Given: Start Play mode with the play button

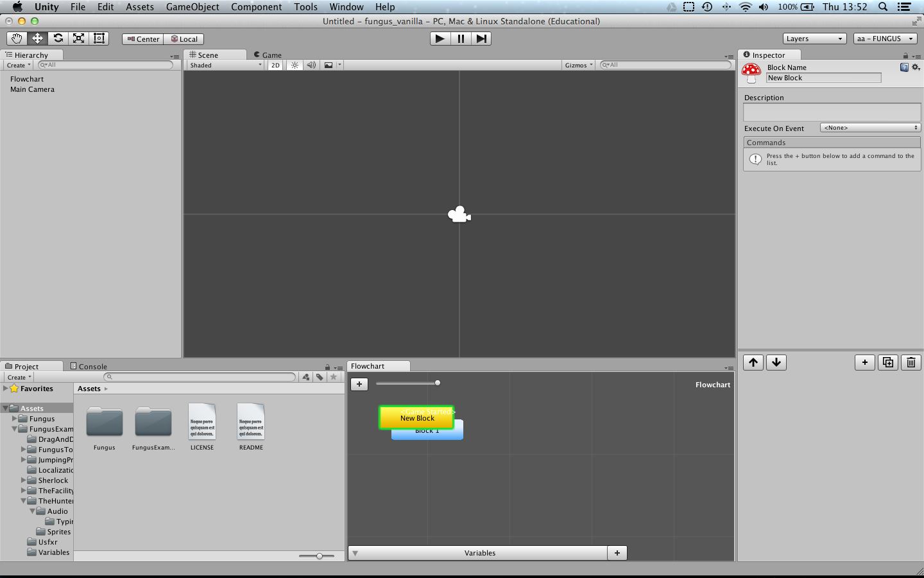Looking at the screenshot, I should (440, 39).
